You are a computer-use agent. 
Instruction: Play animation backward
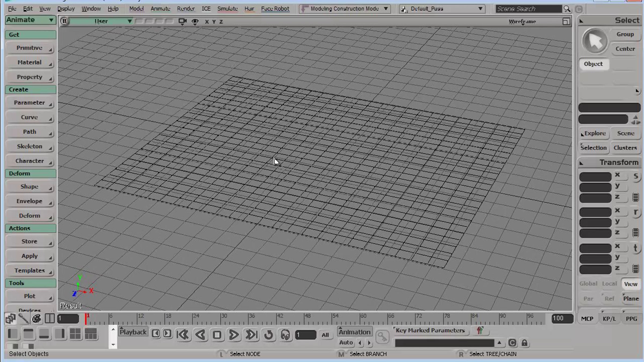click(200, 335)
